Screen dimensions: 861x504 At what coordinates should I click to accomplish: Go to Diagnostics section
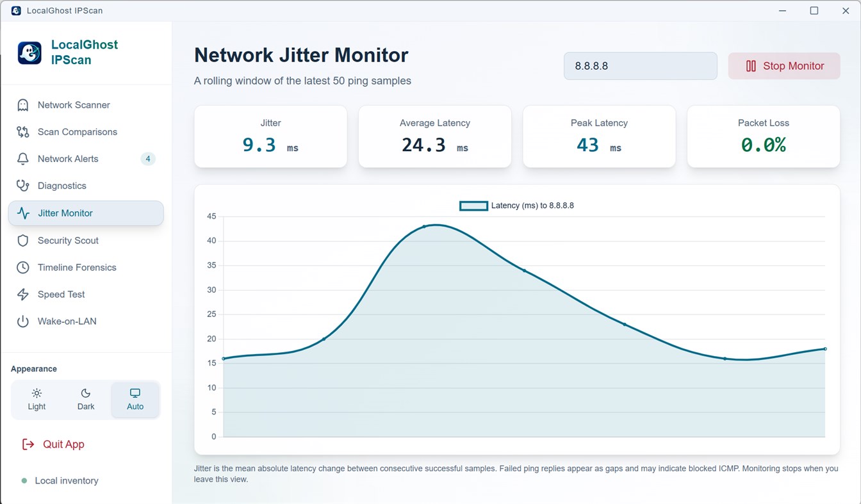[86, 186]
